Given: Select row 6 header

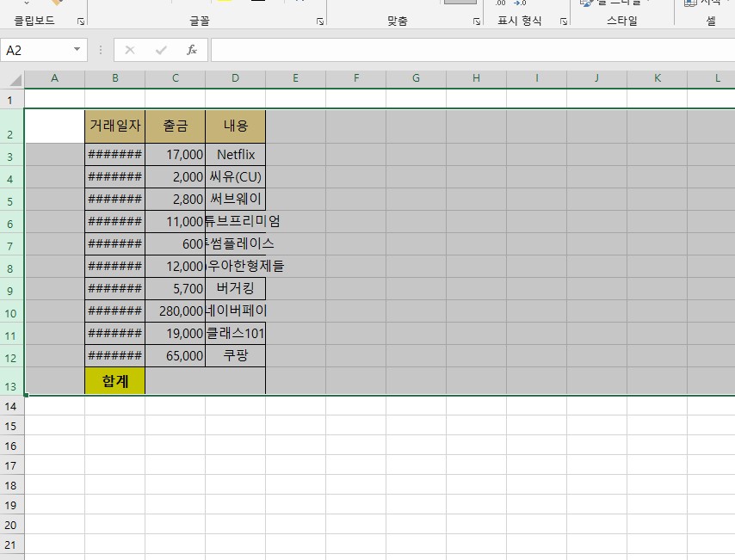Looking at the screenshot, I should pyautogui.click(x=12, y=222).
